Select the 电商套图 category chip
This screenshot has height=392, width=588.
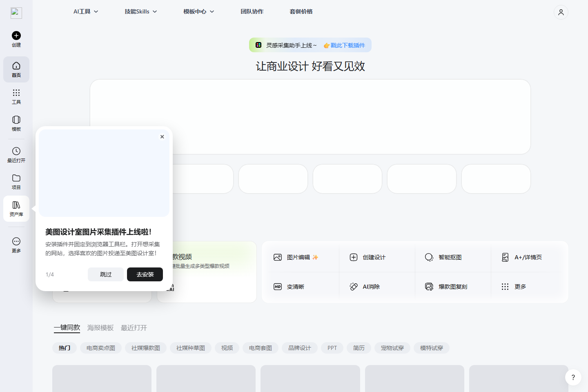[x=261, y=348]
